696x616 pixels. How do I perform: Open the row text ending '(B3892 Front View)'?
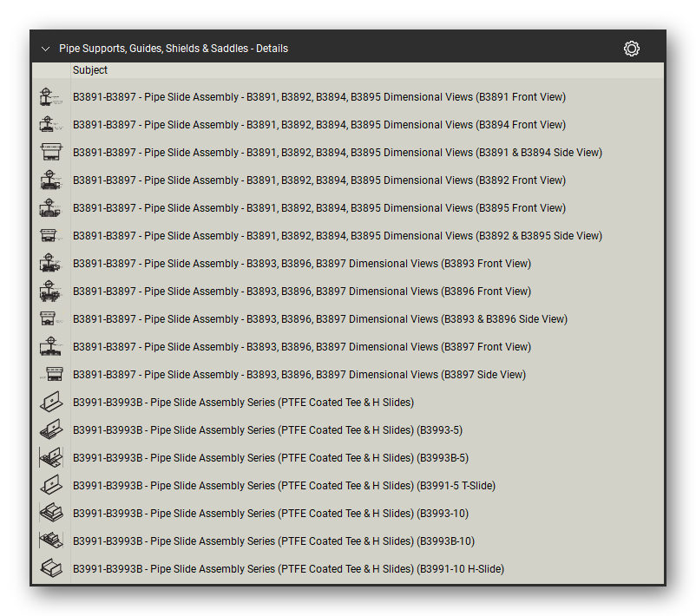click(x=319, y=180)
